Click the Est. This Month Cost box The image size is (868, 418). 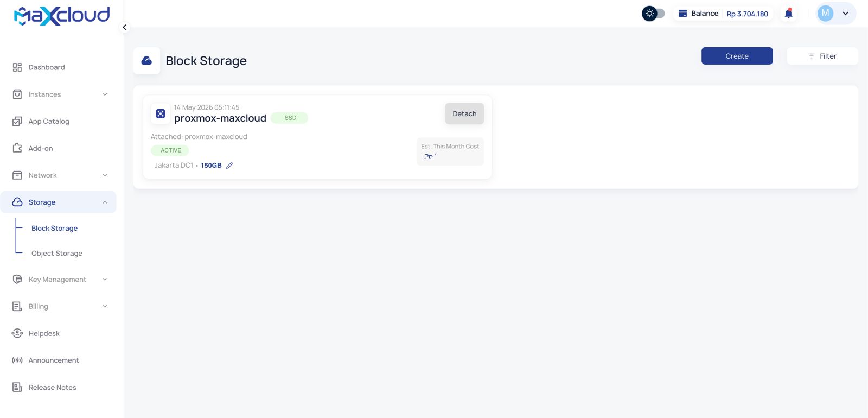[x=450, y=151]
